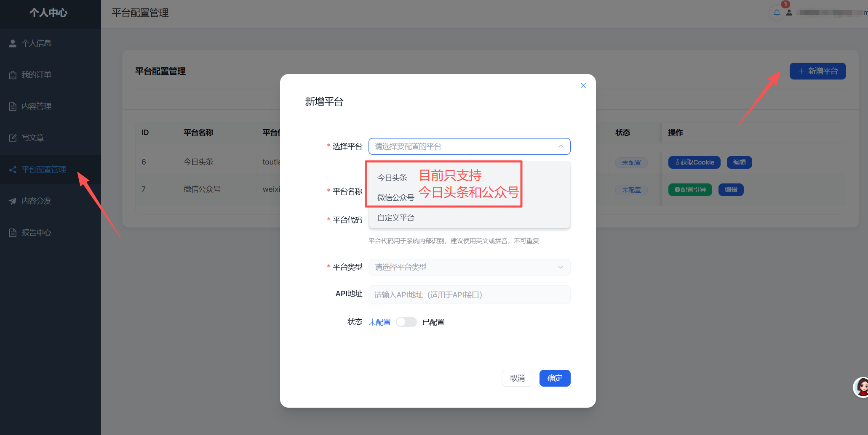Open the customer service avatar widget
The height and width of the screenshot is (435, 868).
[x=861, y=387]
